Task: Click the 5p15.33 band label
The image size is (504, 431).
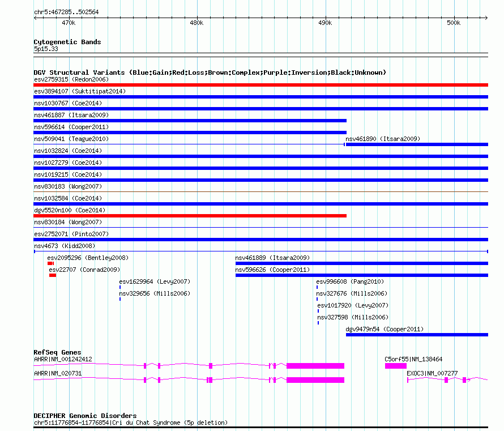Action: (x=46, y=49)
